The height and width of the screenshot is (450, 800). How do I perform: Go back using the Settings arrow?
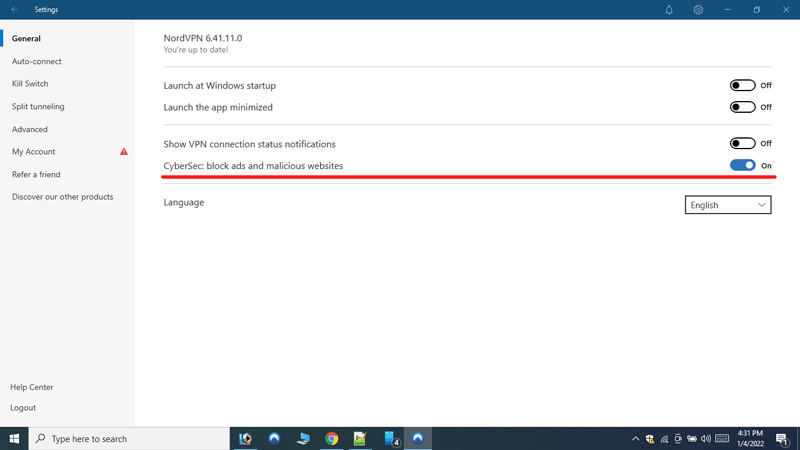14,10
